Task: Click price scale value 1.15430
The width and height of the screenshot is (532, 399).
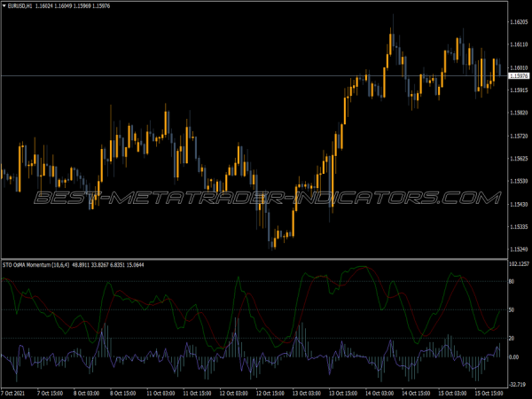Action: pos(519,204)
